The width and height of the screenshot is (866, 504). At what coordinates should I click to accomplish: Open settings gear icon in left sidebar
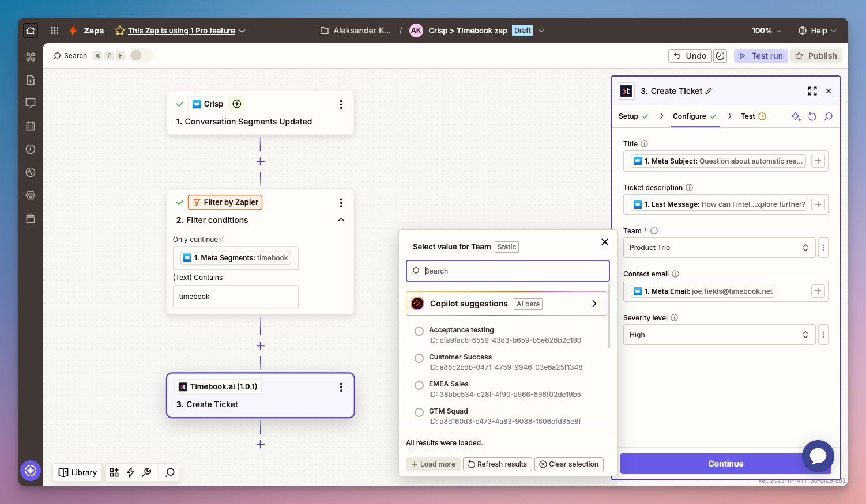[x=31, y=195]
